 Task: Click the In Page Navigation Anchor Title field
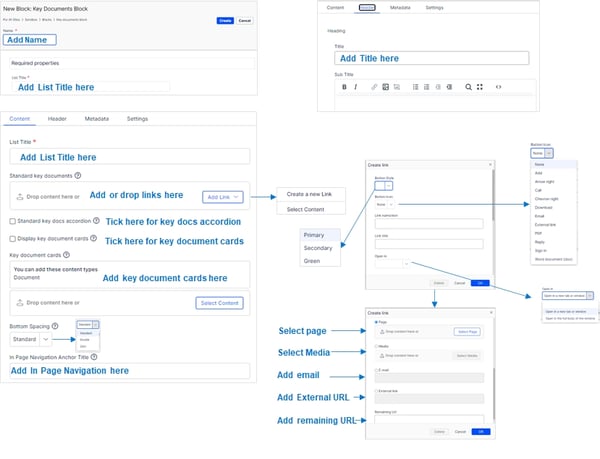coord(130,371)
